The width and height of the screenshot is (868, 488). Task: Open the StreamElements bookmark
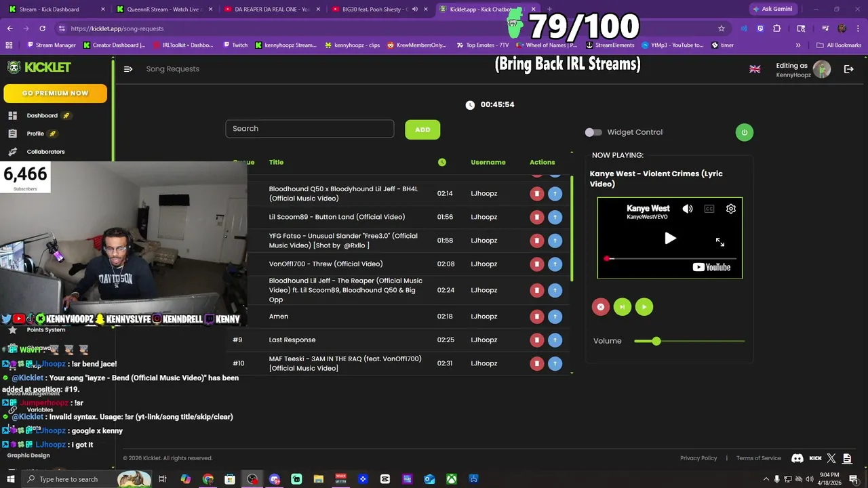coord(610,45)
